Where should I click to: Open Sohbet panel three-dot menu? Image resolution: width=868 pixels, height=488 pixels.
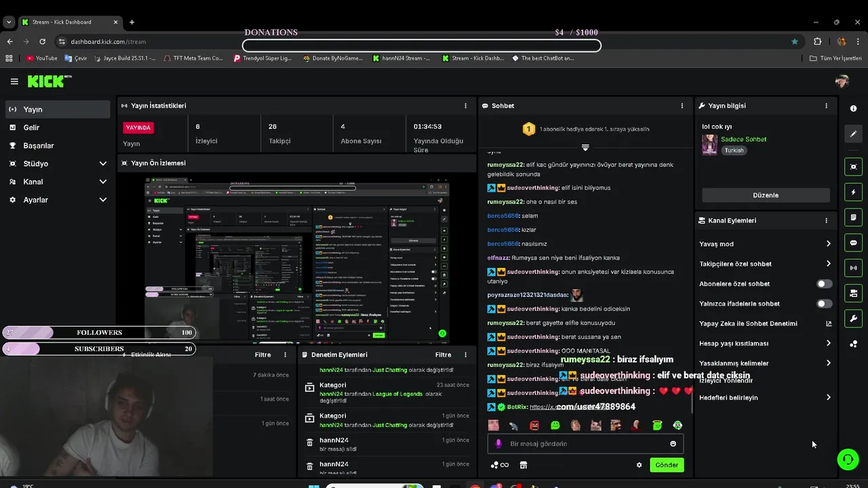(x=682, y=106)
